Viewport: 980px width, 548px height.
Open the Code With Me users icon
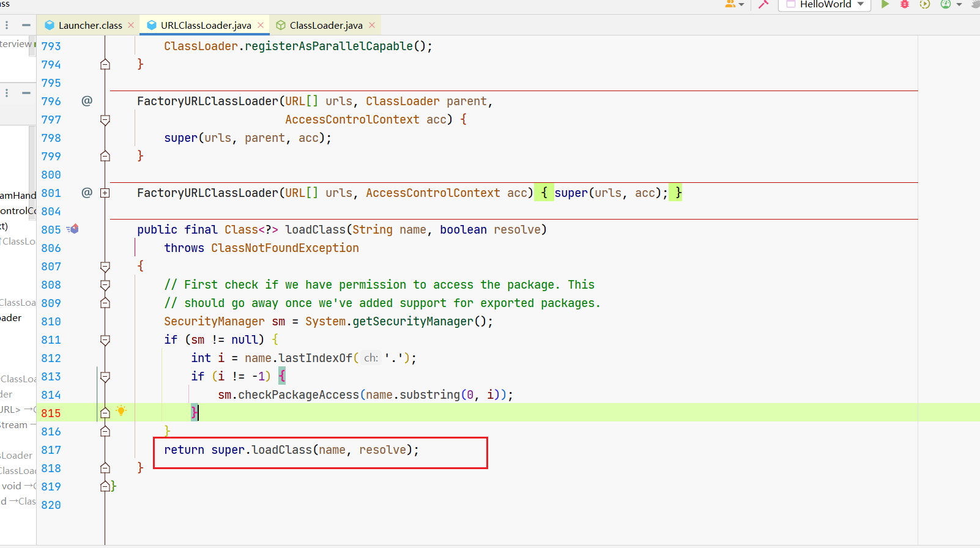730,4
